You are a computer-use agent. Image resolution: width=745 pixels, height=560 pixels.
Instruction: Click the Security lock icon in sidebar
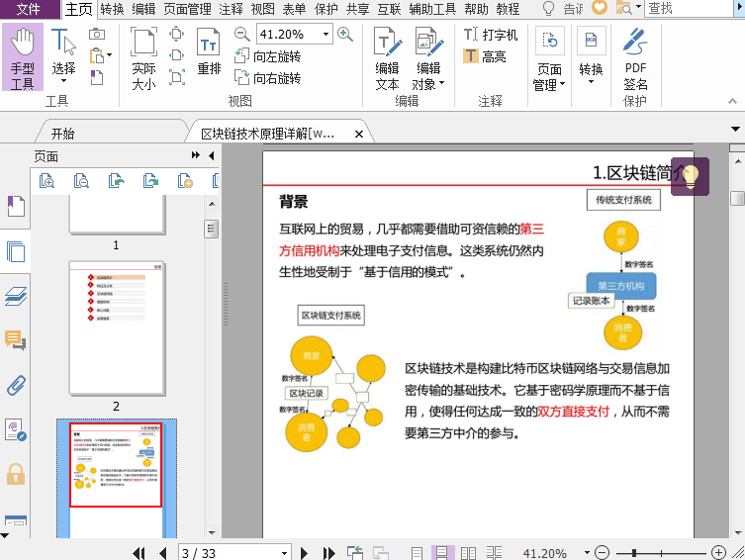point(16,473)
